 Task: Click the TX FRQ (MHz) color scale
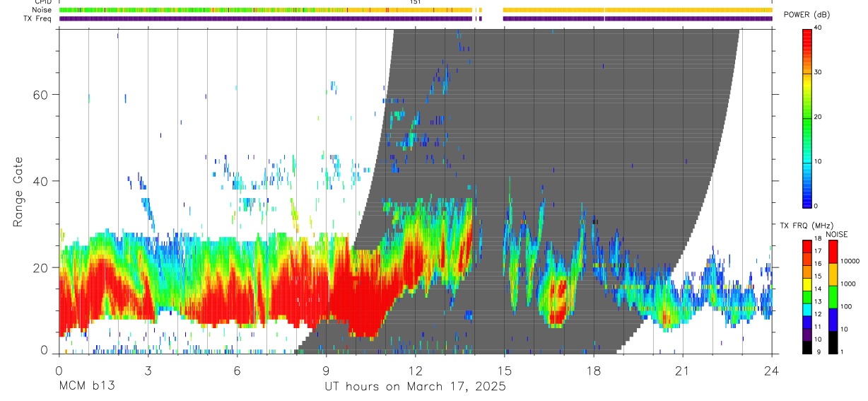807,296
